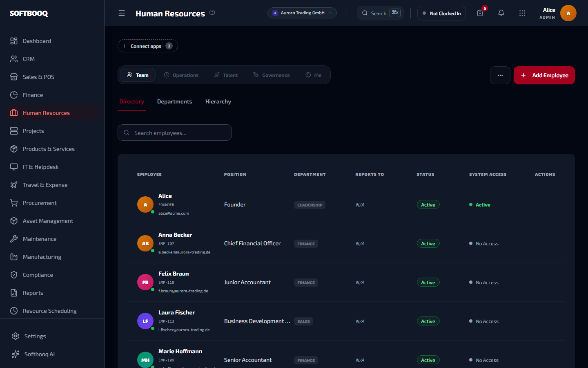Image resolution: width=588 pixels, height=368 pixels.
Task: Open Resource Scheduling module
Action: click(52, 311)
